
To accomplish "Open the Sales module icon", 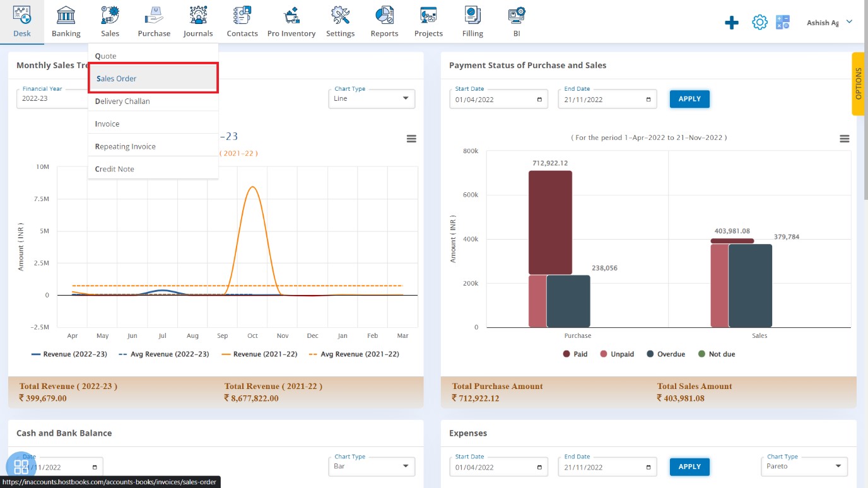I will click(x=110, y=15).
